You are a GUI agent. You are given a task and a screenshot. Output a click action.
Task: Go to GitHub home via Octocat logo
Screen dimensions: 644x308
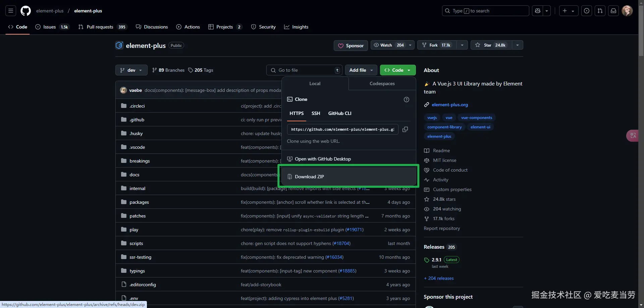pos(25,11)
